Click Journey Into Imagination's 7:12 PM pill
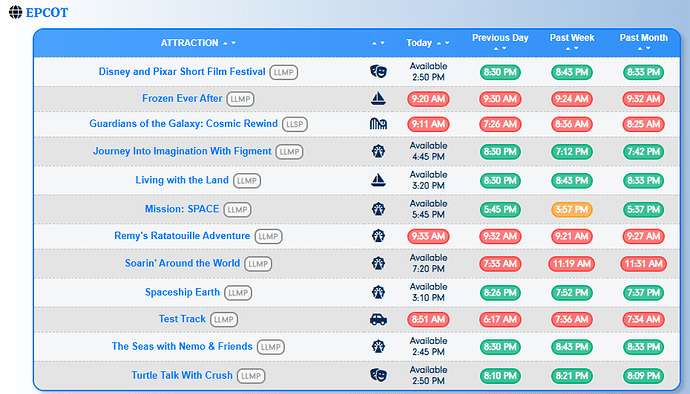The image size is (690, 394). [572, 152]
